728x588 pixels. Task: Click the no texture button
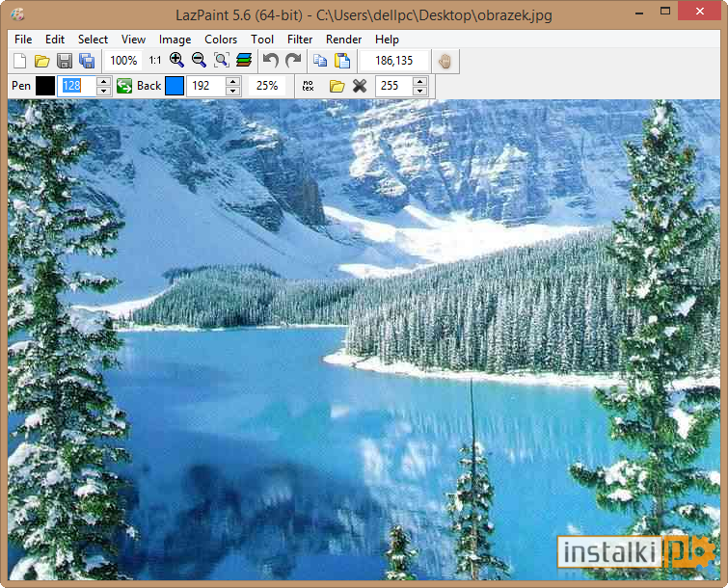coord(308,86)
